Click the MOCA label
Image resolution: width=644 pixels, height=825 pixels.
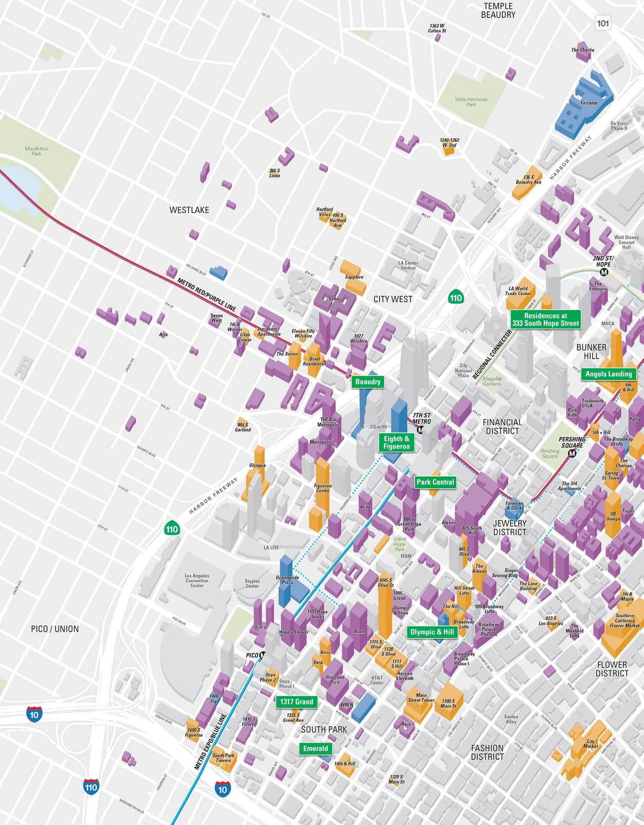point(608,324)
